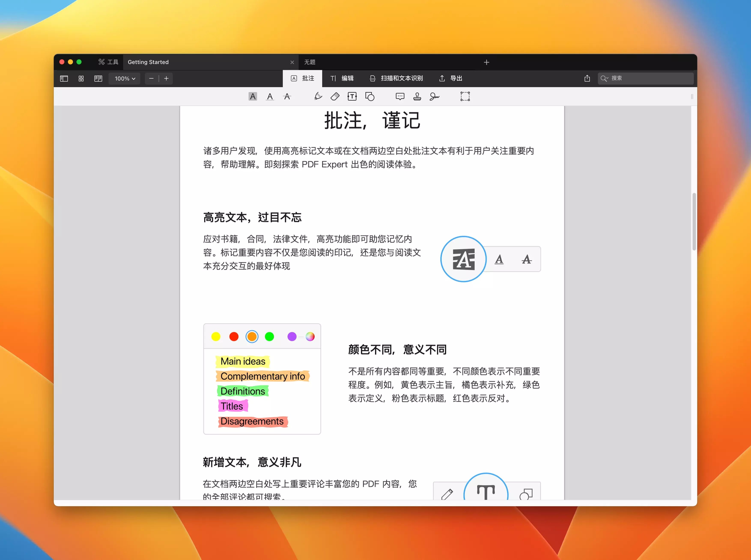Switch to thumbnail grid view
This screenshot has height=560, width=751.
(81, 79)
